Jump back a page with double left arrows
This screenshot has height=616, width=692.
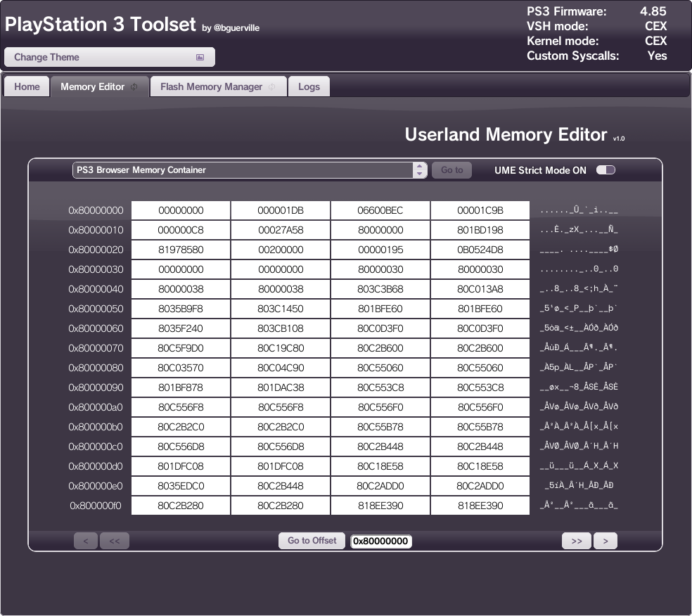[x=115, y=541]
